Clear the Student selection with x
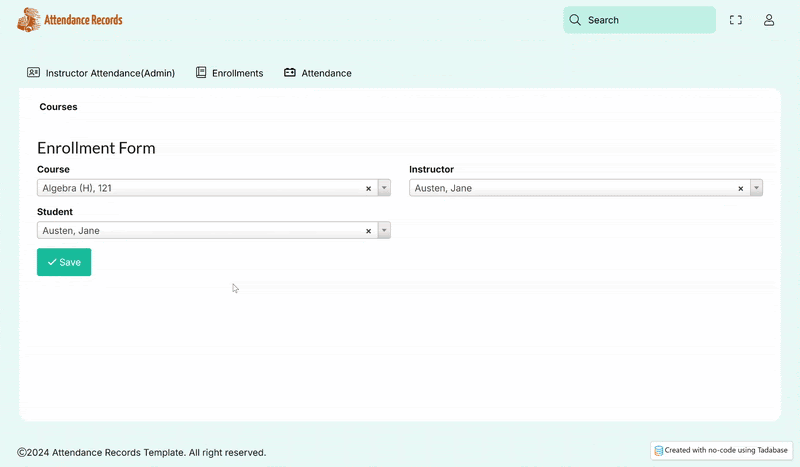Screen dimensions: 800x467 368,231
